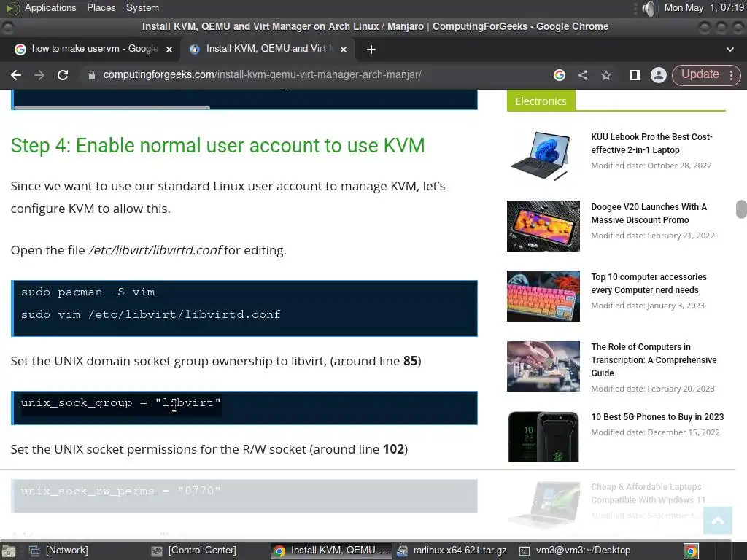Expand the tab search dropdown arrow

tap(729, 49)
